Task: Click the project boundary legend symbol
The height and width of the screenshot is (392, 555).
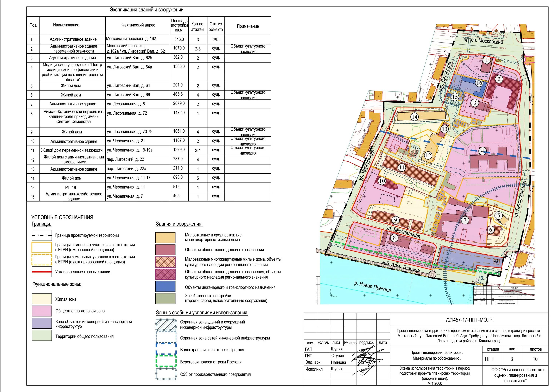Action: tap(42, 235)
